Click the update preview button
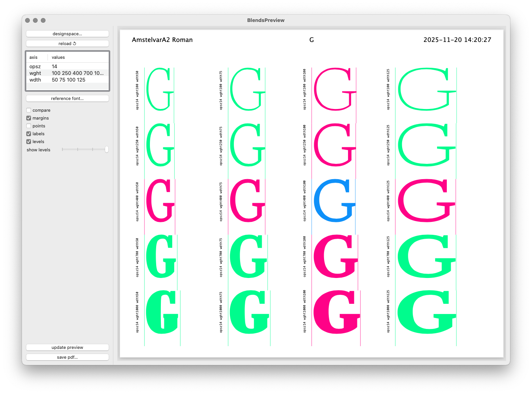This screenshot has width=532, height=394. 67,347
